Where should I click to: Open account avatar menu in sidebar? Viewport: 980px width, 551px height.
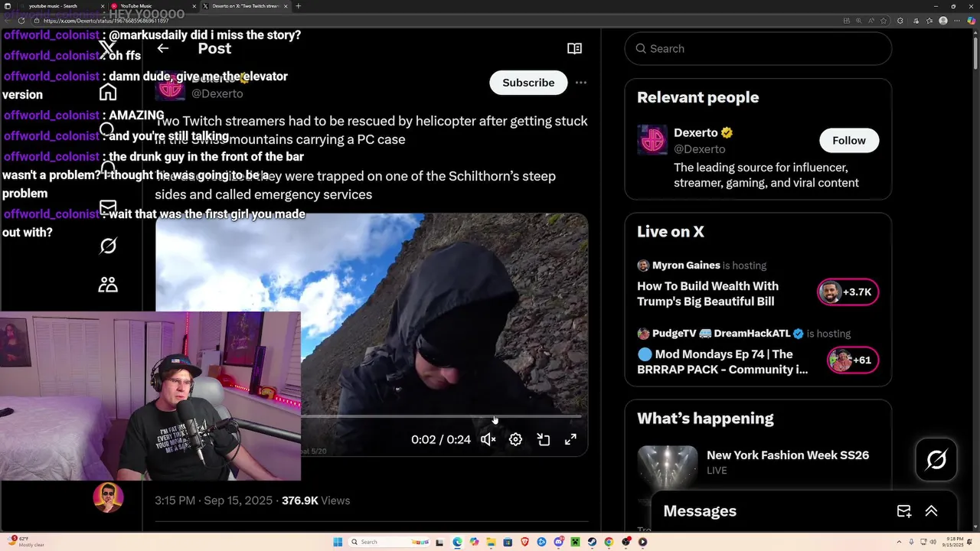108,497
